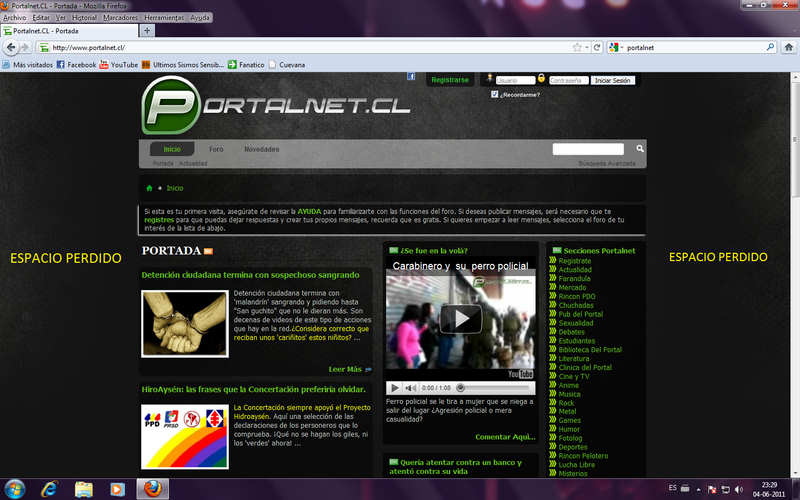Select the Portalnet.CL - Portada browser tab
Image resolution: width=800 pixels, height=500 pixels.
[x=69, y=31]
